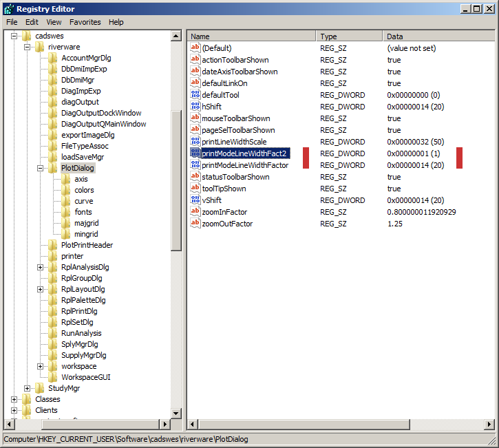
Task: Open the File menu
Action: click(12, 22)
